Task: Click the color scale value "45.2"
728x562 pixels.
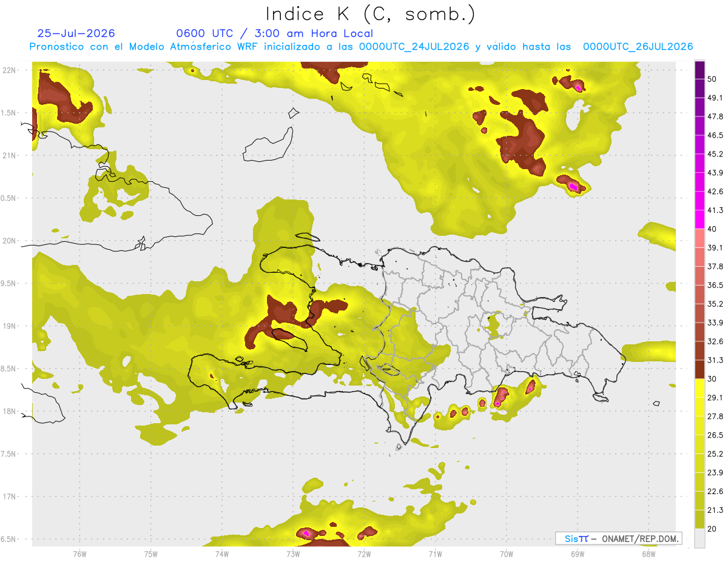Action: (x=715, y=154)
